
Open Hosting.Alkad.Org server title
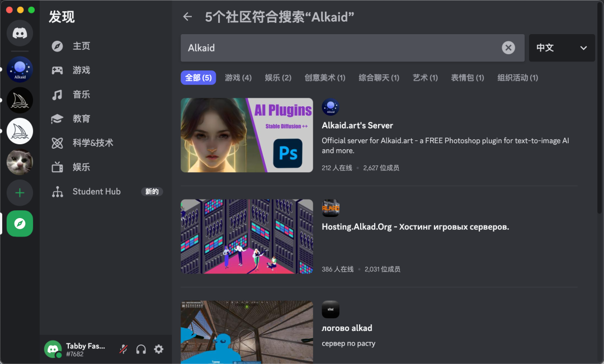[415, 227]
